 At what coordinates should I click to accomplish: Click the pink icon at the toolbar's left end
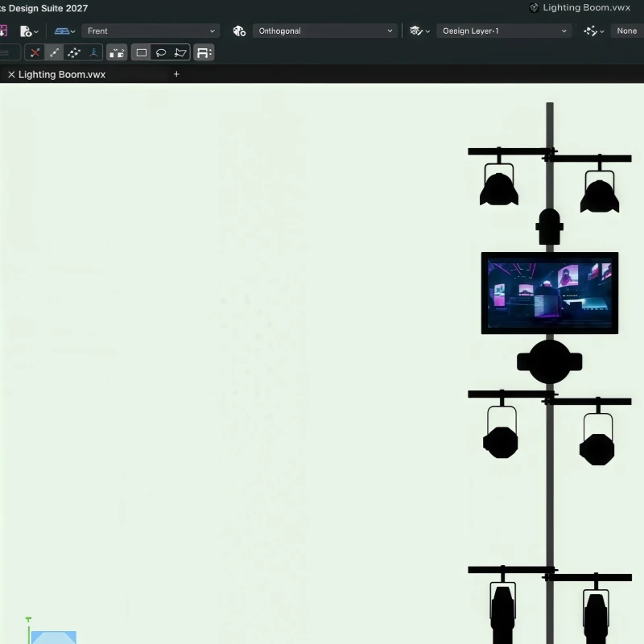point(3,31)
